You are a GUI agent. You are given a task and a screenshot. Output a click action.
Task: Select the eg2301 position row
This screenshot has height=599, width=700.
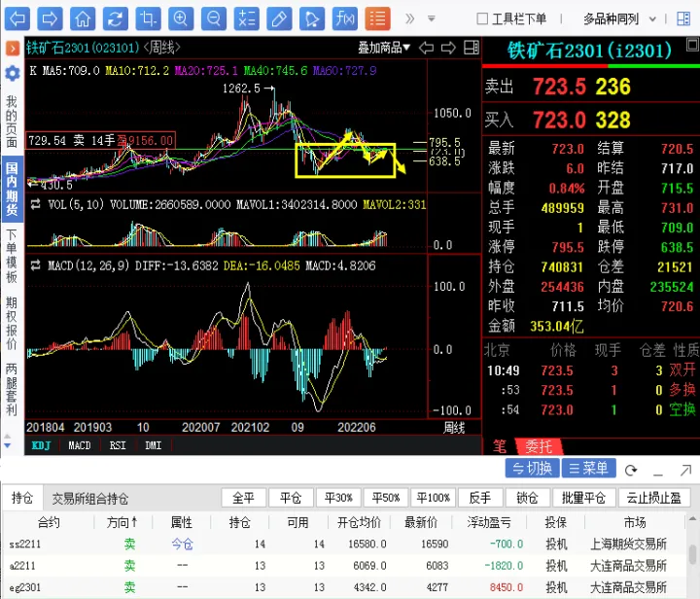(x=343, y=587)
